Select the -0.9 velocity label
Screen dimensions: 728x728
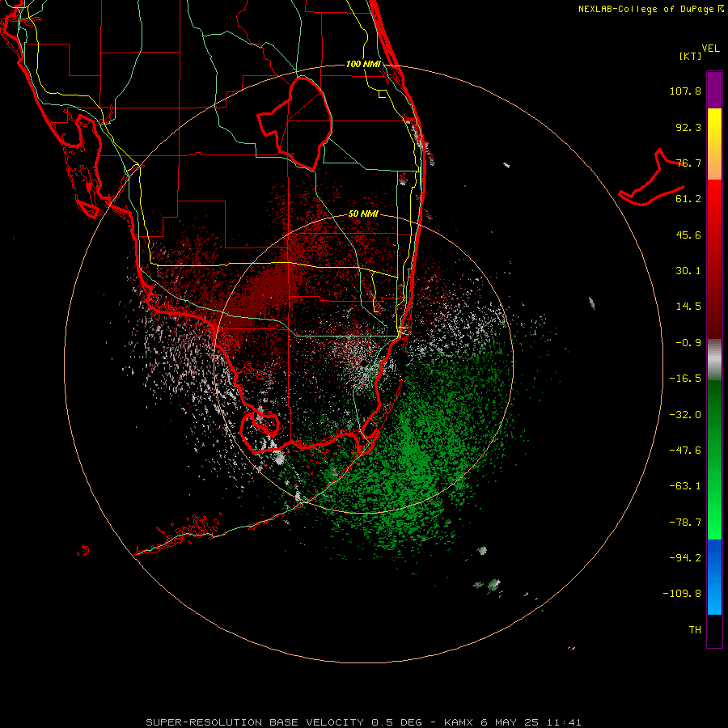click(x=688, y=343)
